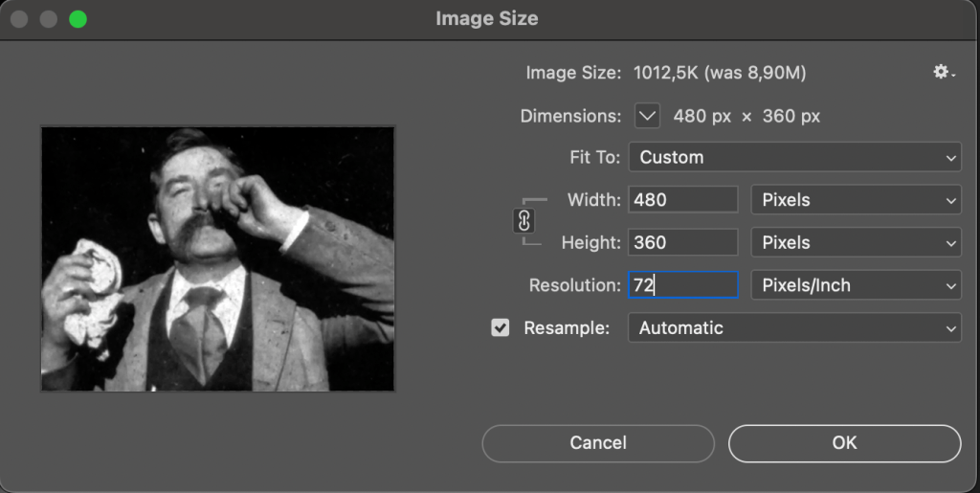Close the Image Size dialog window

tap(19, 19)
